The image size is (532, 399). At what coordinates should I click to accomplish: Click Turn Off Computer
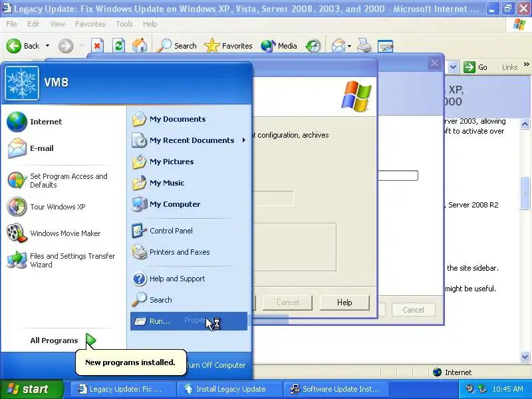click(x=215, y=365)
